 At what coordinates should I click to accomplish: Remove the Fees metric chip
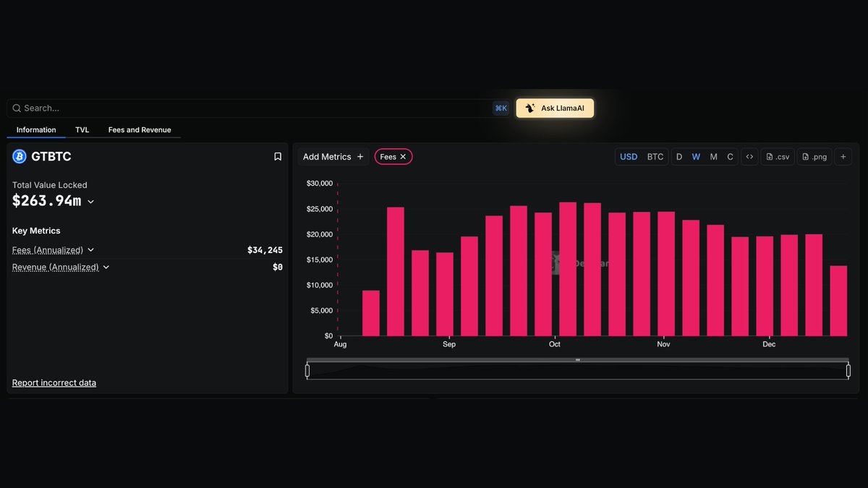coord(404,156)
